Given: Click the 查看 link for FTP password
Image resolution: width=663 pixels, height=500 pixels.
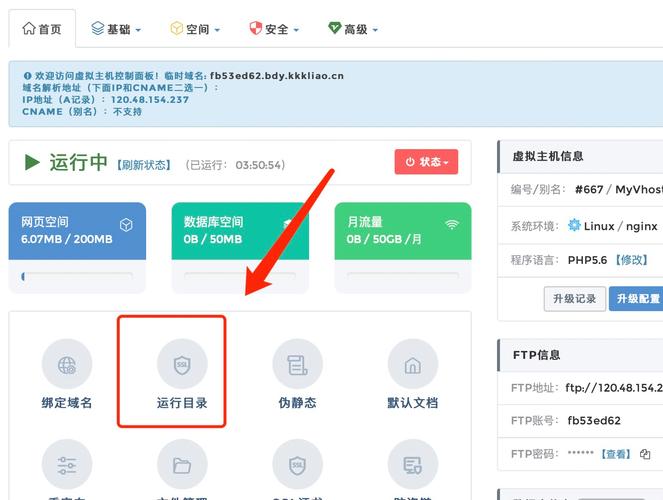Looking at the screenshot, I should point(616,454).
